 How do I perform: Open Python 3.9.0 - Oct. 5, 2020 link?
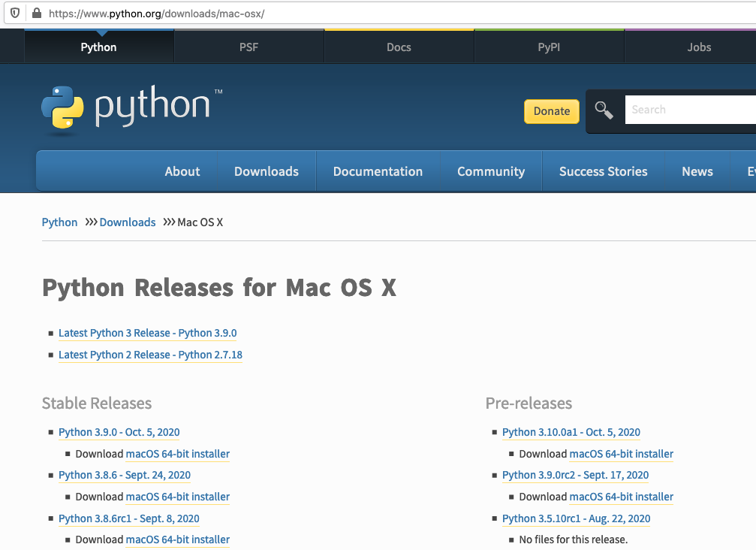tap(119, 432)
